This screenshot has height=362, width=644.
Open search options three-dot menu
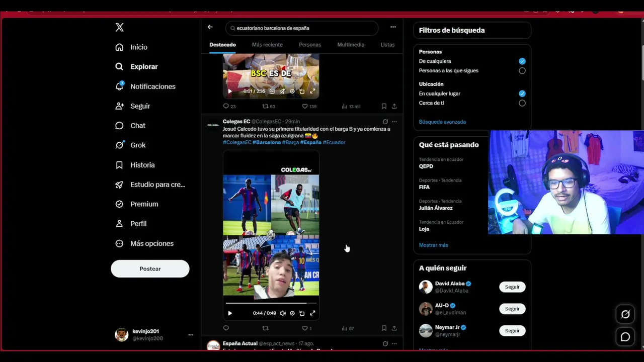393,27
